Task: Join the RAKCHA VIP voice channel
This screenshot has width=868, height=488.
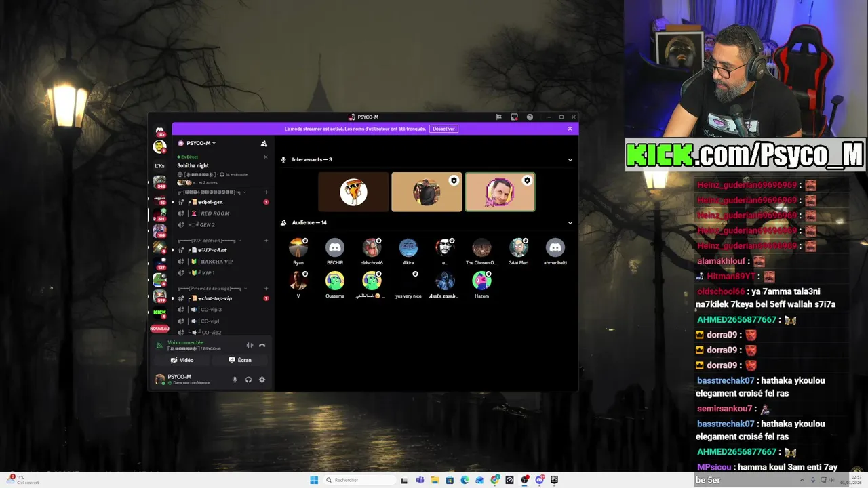Action: pyautogui.click(x=222, y=262)
